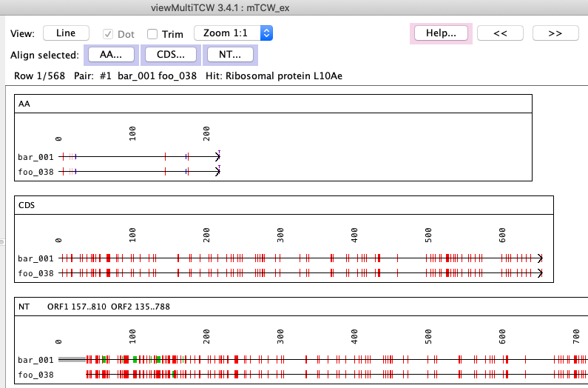Image resolution: width=588 pixels, height=388 pixels.
Task: Align selected using NT... button
Action: click(229, 55)
